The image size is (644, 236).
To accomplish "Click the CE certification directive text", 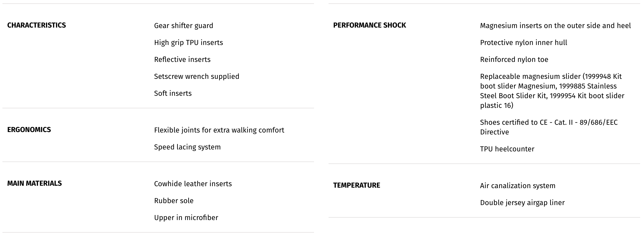I will 549,127.
